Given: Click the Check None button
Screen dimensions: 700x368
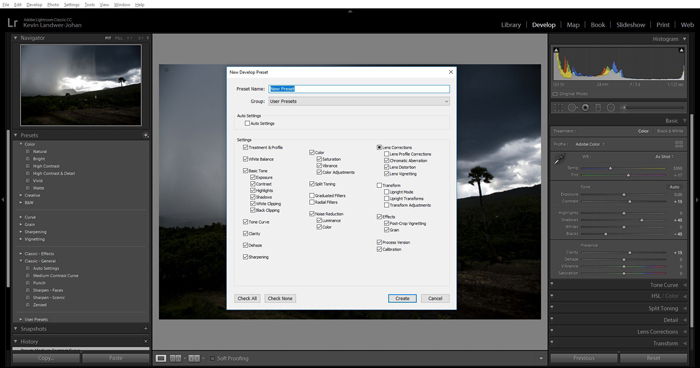Looking at the screenshot, I should [x=280, y=298].
